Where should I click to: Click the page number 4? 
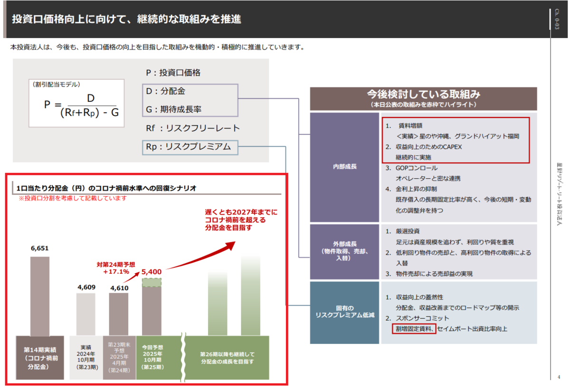[x=559, y=377]
